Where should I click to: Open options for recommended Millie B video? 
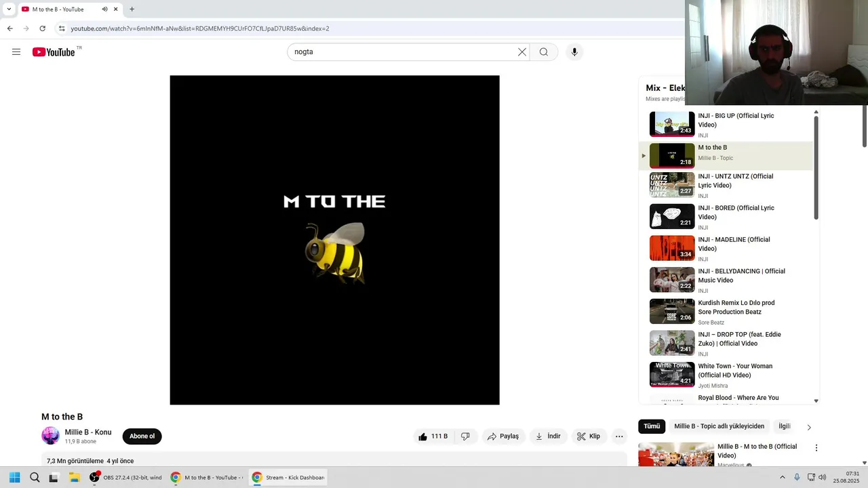click(x=816, y=448)
